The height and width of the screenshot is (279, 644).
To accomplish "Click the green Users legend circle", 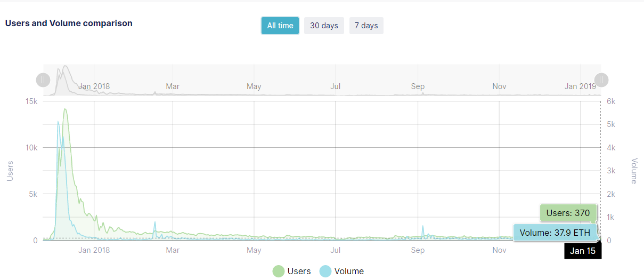I will coord(279,271).
